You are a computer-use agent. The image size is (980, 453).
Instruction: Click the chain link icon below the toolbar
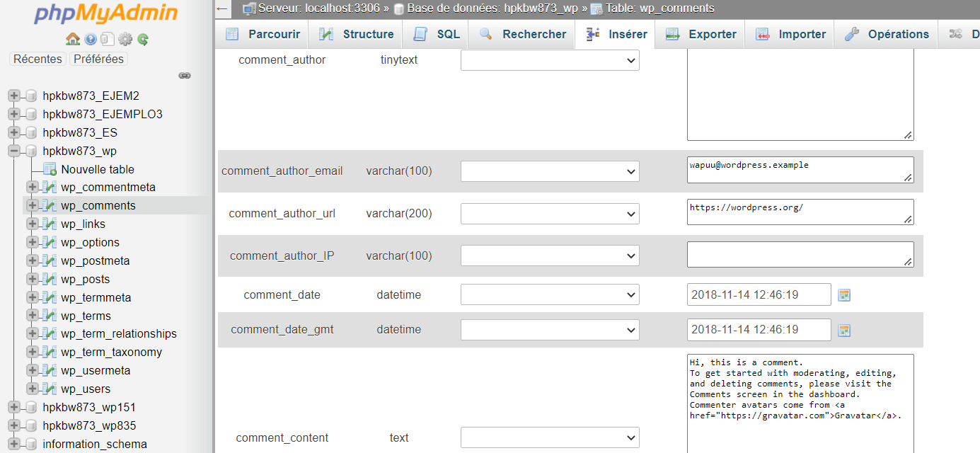pos(185,76)
